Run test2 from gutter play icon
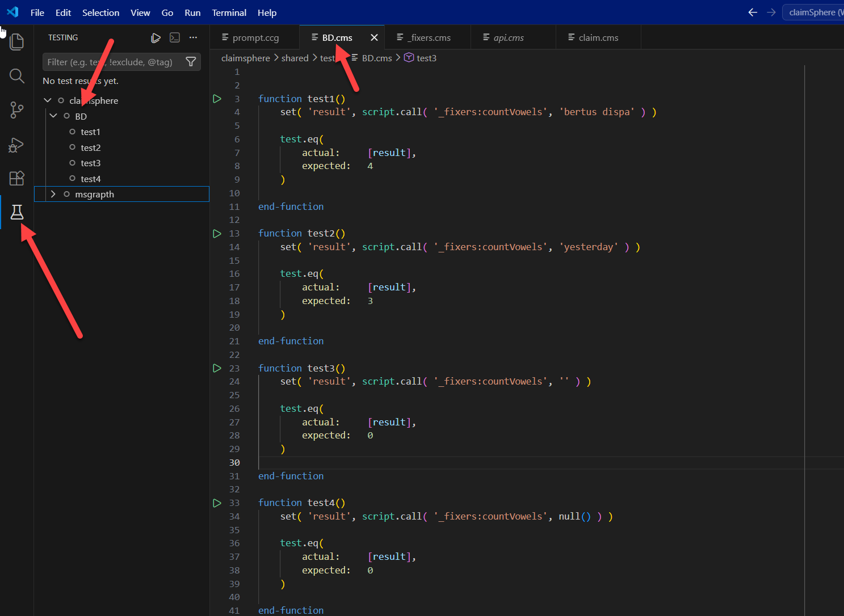The height and width of the screenshot is (616, 844). 217,233
